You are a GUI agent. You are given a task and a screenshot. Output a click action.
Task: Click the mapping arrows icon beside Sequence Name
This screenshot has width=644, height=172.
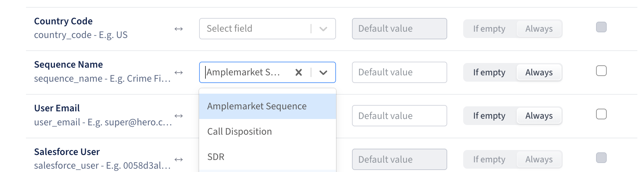(179, 72)
